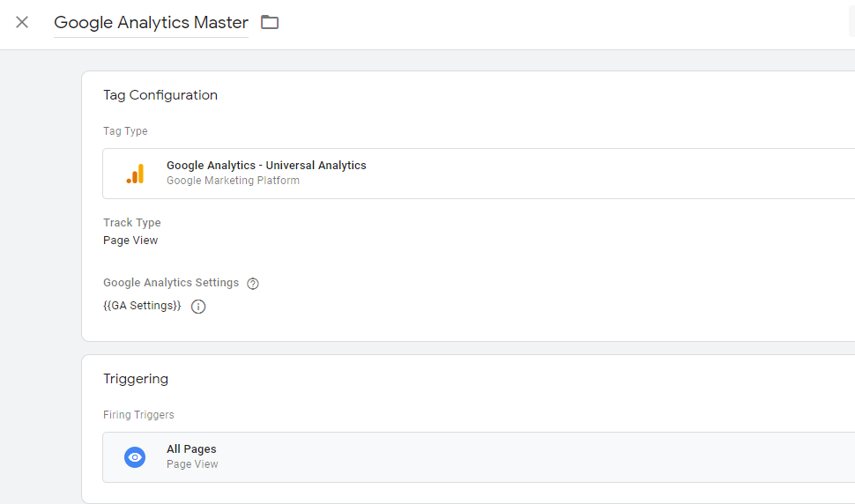Open help for Google Analytics Settings
This screenshot has height=504, width=855.
click(253, 284)
